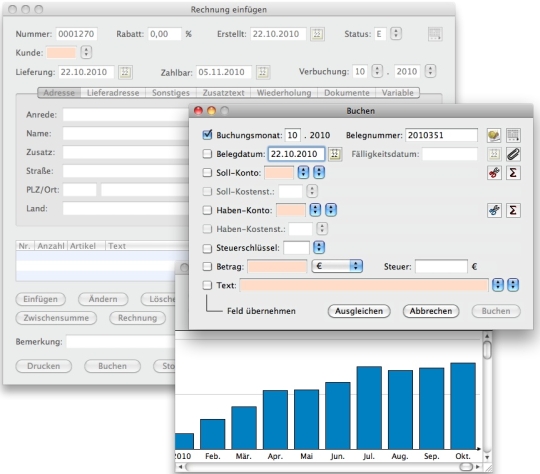The width and height of the screenshot is (540, 474).
Task: Click the paperclip attachment icon
Action: pos(513,154)
